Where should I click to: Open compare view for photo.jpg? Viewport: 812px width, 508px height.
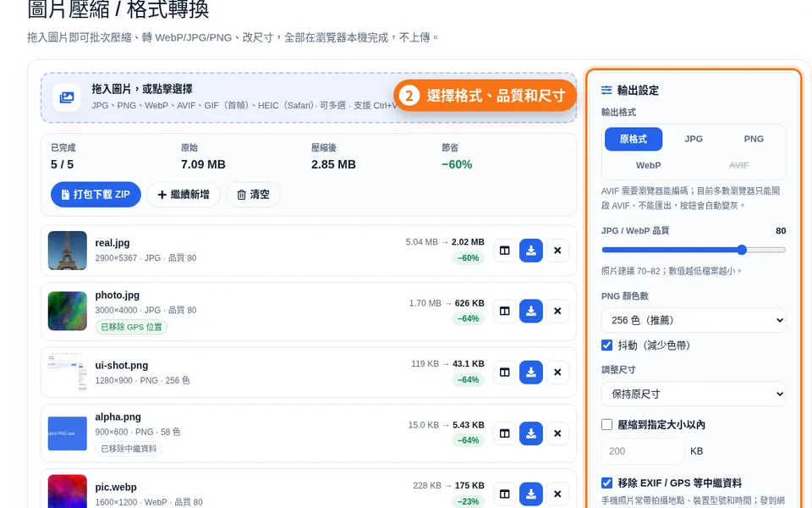504,311
